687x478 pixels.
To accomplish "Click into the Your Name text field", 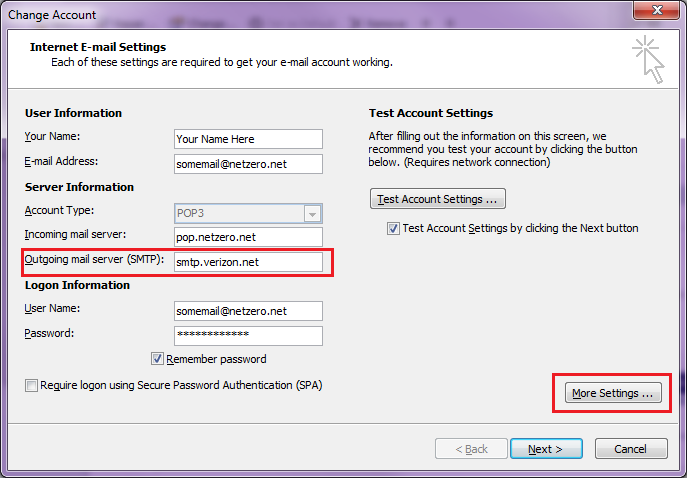I will point(247,139).
